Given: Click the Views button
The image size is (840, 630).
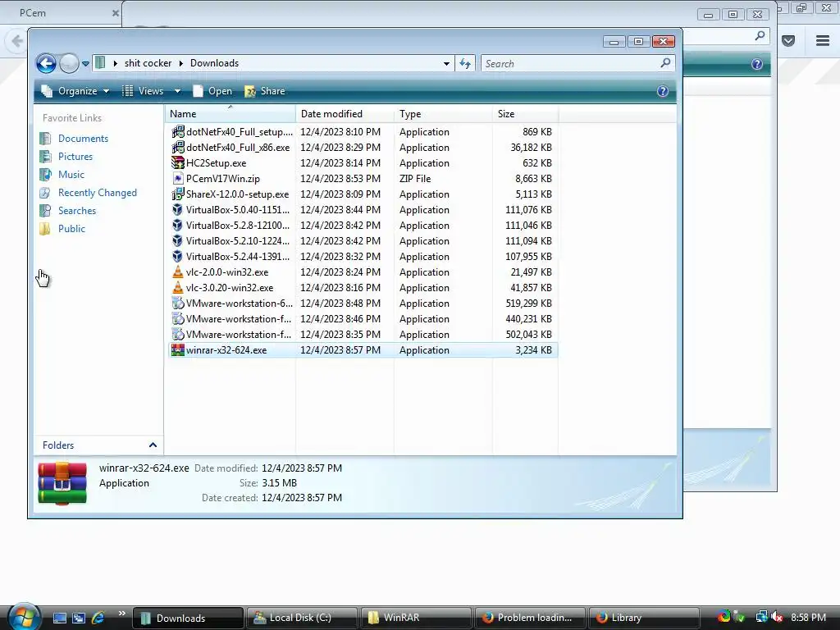Looking at the screenshot, I should click(144, 91).
